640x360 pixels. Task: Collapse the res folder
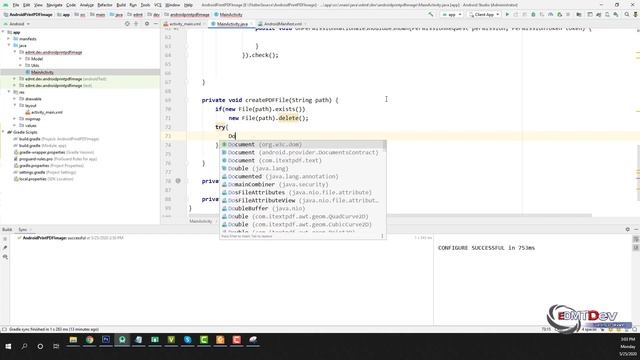(9, 92)
